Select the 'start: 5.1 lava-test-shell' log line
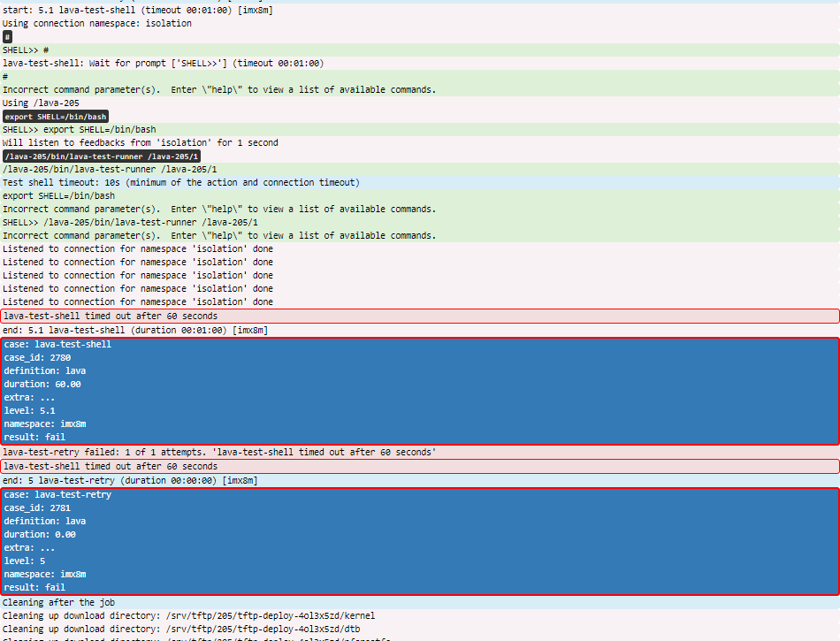840x641 pixels. pos(137,10)
